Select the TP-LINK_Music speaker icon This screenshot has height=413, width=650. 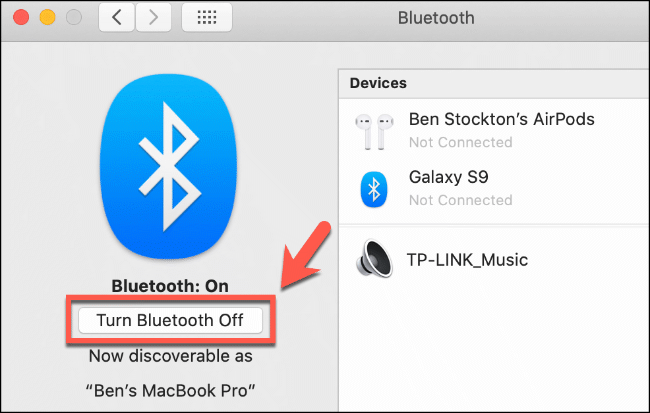coord(374,258)
